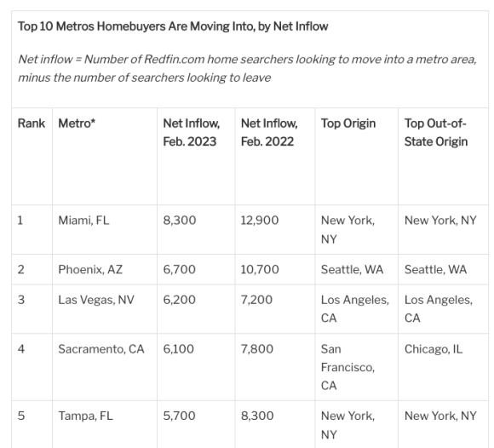494x448 pixels.
Task: Click the Metro* column header
Action: [x=77, y=123]
